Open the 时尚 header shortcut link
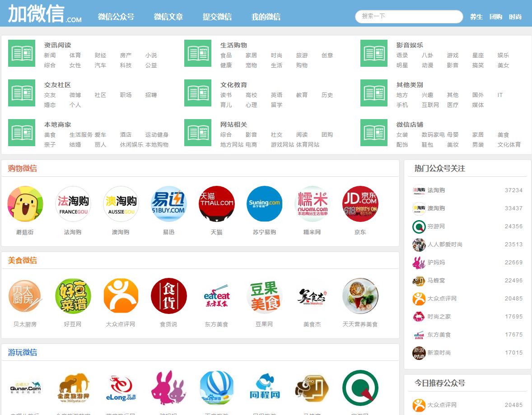This screenshot has width=532, height=415. (x=515, y=17)
